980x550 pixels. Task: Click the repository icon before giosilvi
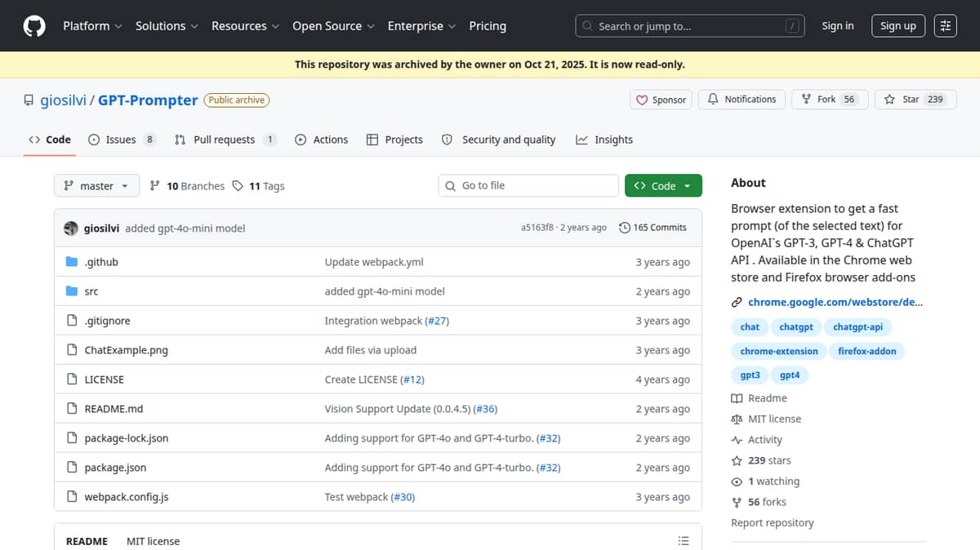point(29,100)
